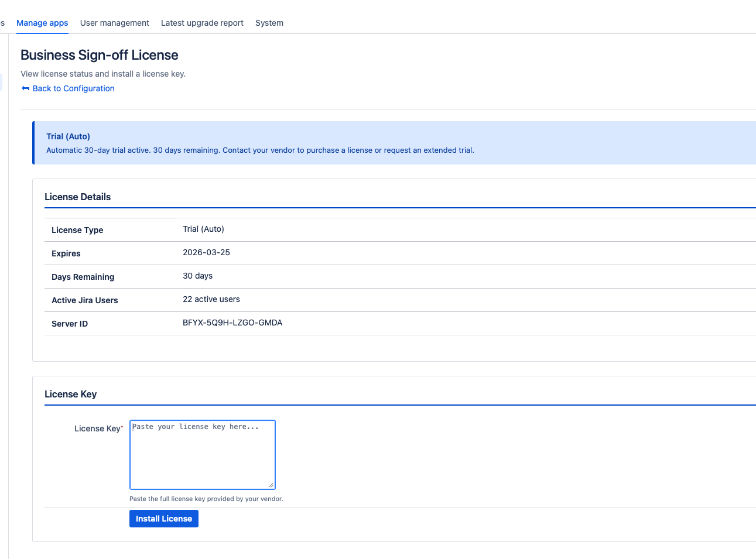Screen dimensions: 756x559
Task: Click the Trial (Auto) banner heading
Action: [x=68, y=136]
